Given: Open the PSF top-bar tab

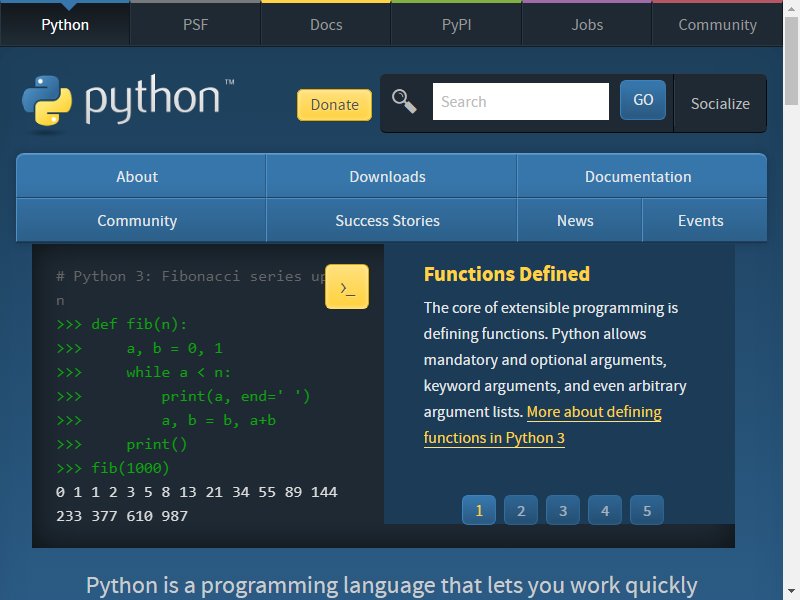Looking at the screenshot, I should [195, 24].
